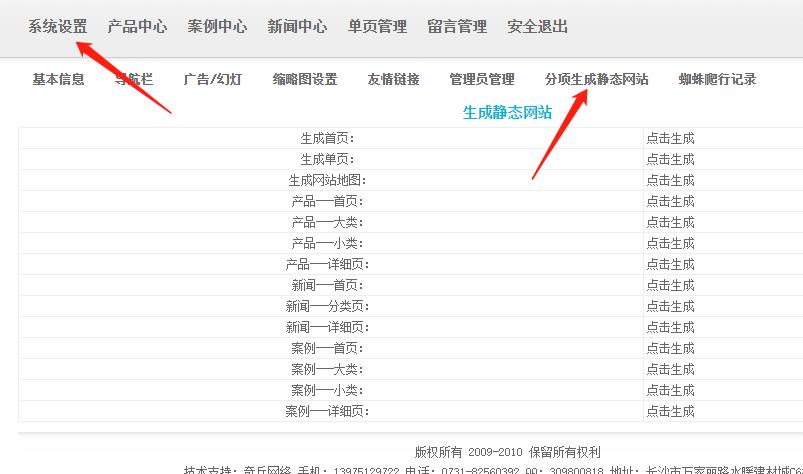Open the 系统设置 menu

pyautogui.click(x=57, y=27)
